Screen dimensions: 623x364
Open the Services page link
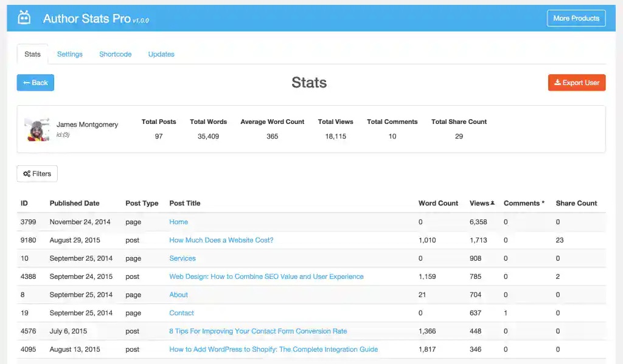[x=183, y=258]
